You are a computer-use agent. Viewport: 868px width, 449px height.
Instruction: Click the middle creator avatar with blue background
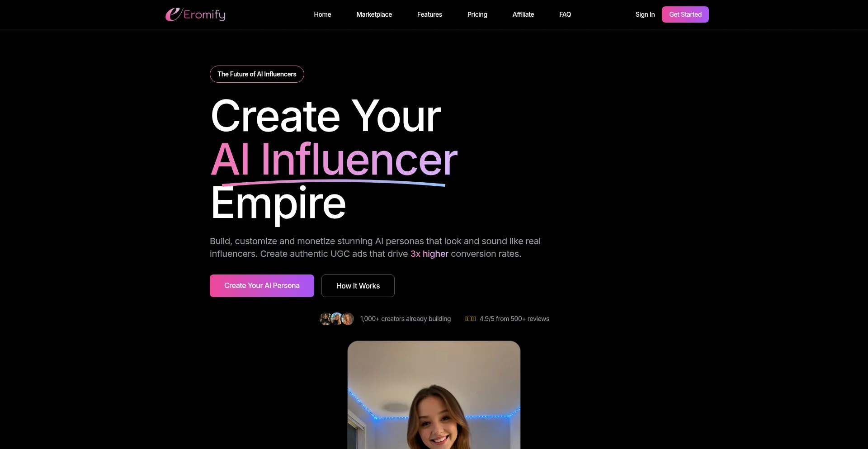[x=336, y=319]
